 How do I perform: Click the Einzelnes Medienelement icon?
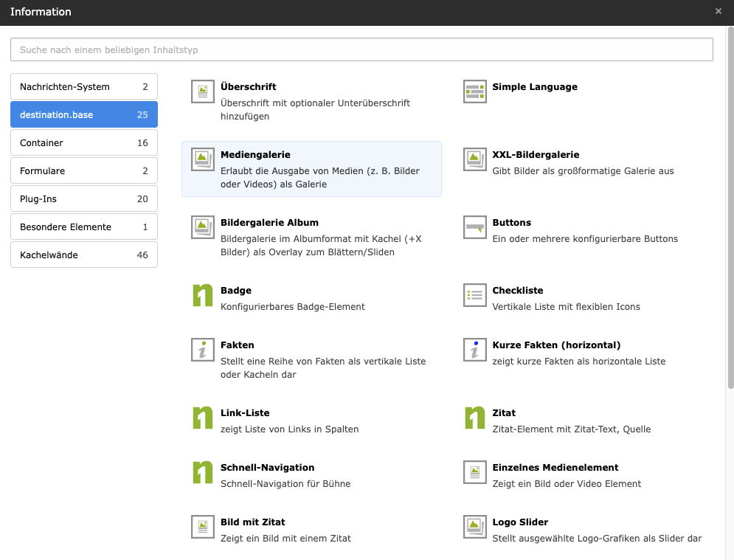tap(474, 472)
